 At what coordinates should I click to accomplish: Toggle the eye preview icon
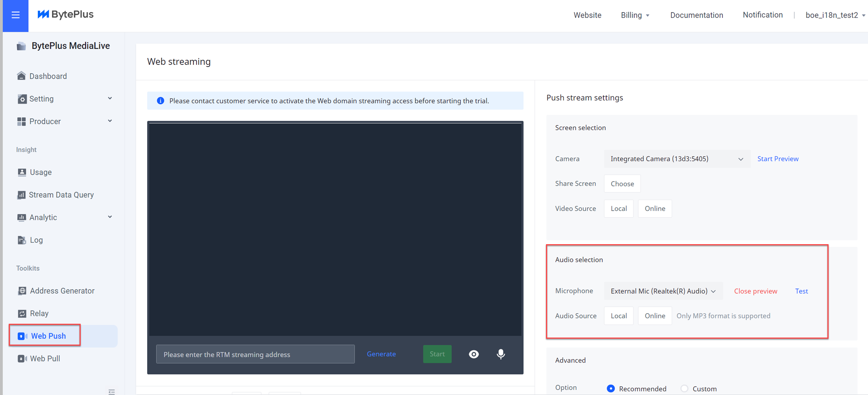click(473, 354)
